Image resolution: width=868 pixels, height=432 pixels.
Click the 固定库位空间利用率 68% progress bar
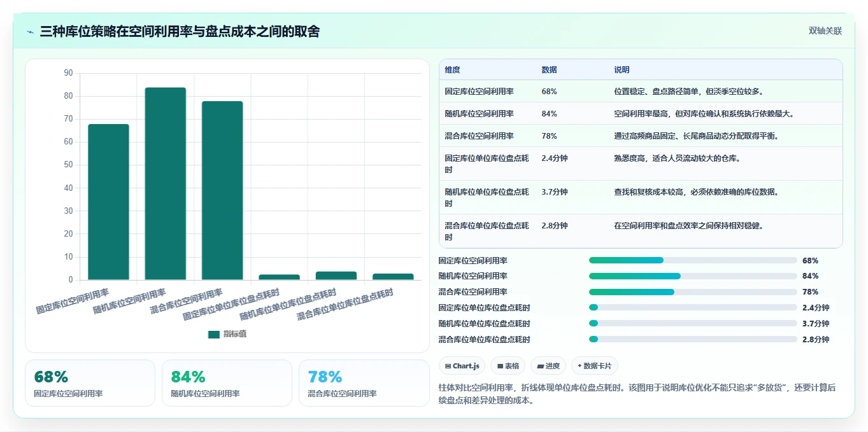coord(693,260)
